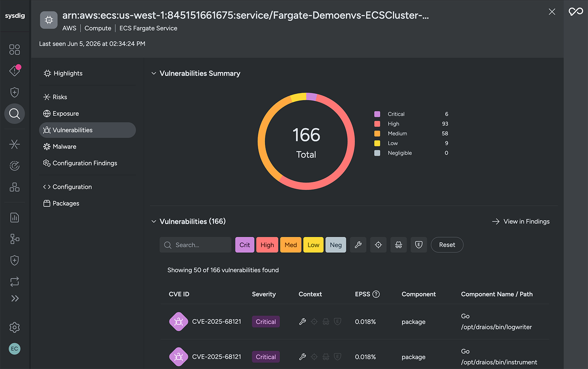Toggle the crosshair exploitable filter

[x=378, y=245]
